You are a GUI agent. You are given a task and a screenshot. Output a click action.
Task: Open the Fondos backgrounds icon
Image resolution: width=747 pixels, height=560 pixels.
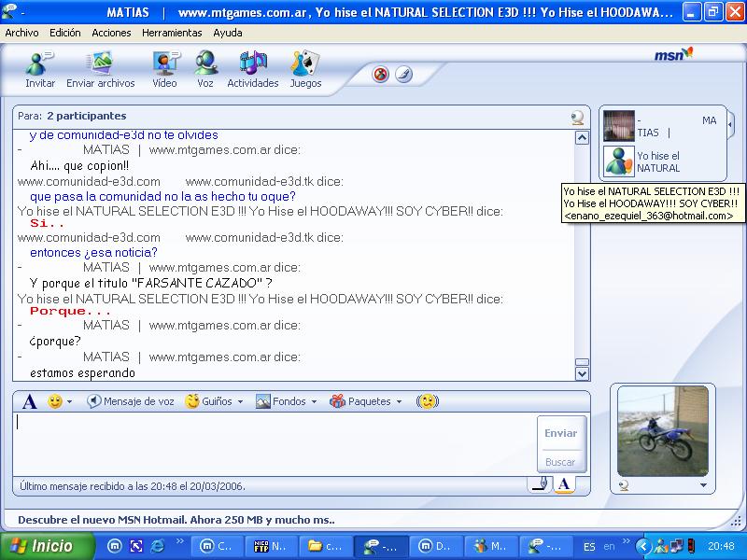point(263,401)
